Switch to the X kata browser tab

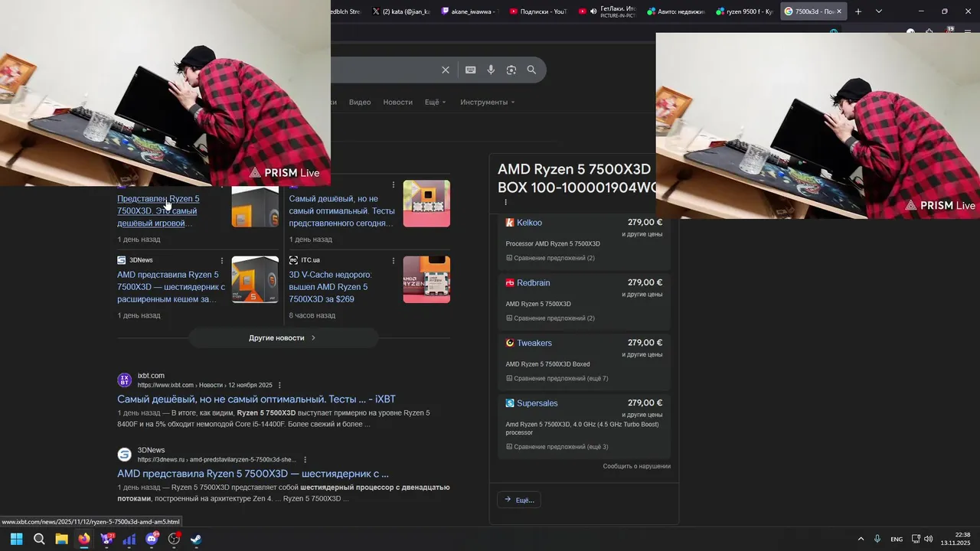pos(401,11)
